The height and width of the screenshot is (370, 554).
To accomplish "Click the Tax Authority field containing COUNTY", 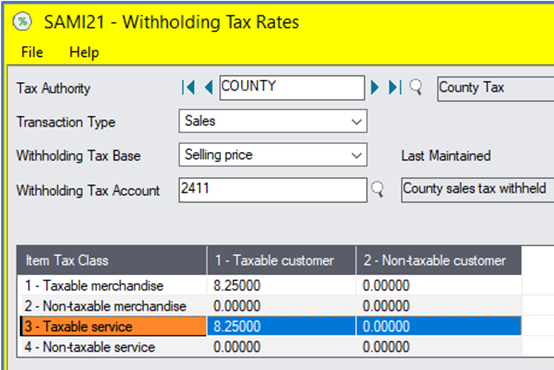I will (x=292, y=87).
